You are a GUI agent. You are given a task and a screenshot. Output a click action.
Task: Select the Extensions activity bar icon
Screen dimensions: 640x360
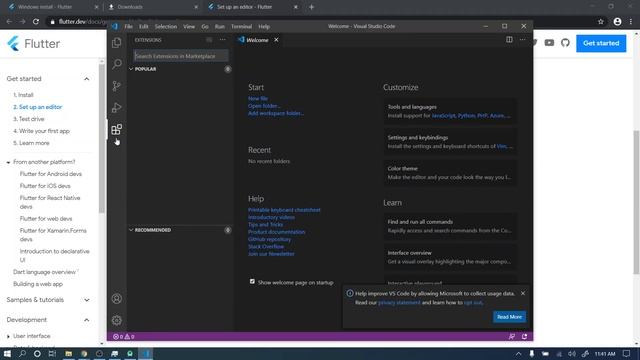point(117,129)
